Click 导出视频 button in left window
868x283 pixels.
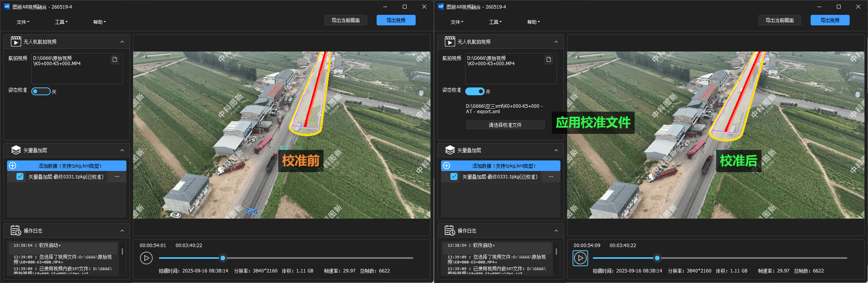pos(396,20)
